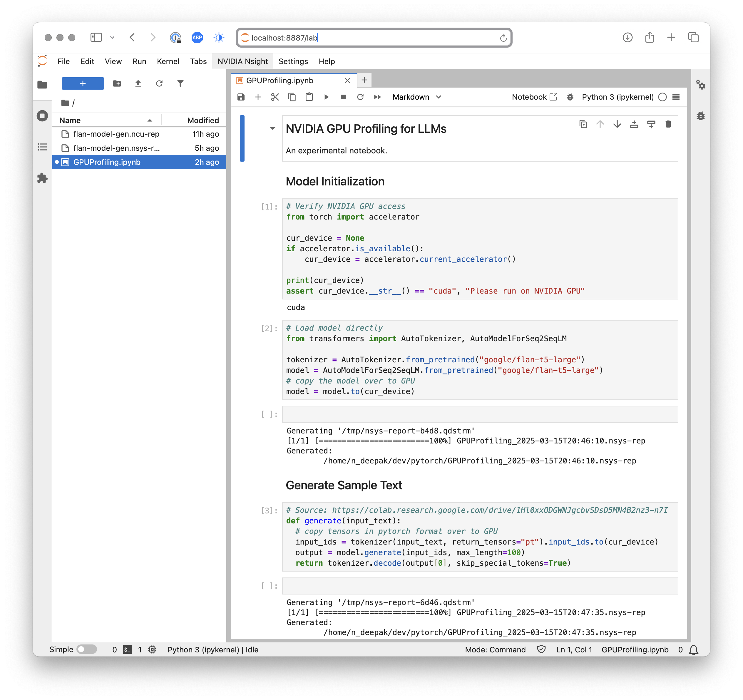Insert a cell below using the plus icon
Viewport: 743px width, 700px height.
point(258,97)
